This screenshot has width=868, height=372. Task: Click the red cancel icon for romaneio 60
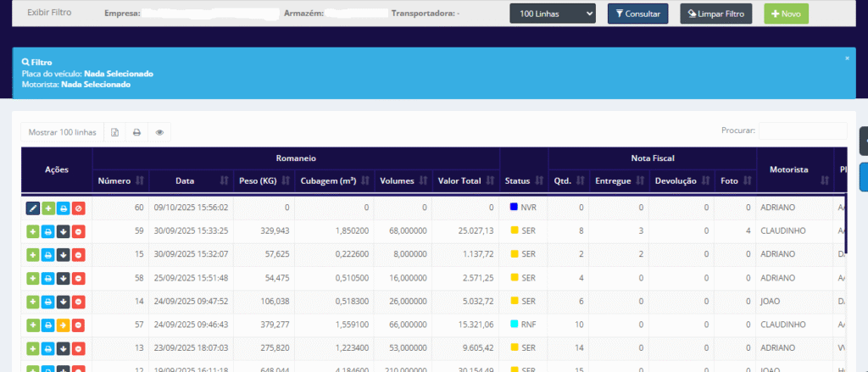pos(77,208)
